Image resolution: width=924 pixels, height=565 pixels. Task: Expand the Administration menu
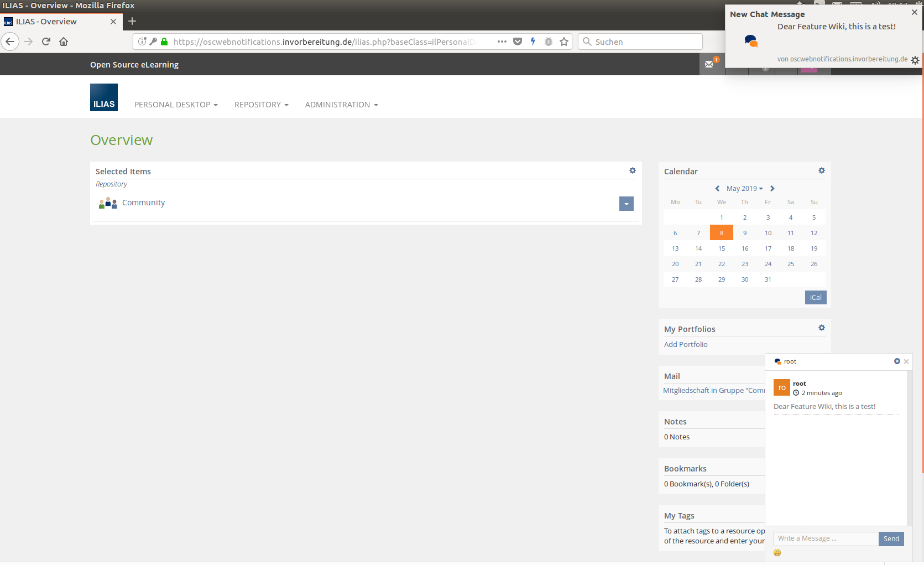click(341, 105)
